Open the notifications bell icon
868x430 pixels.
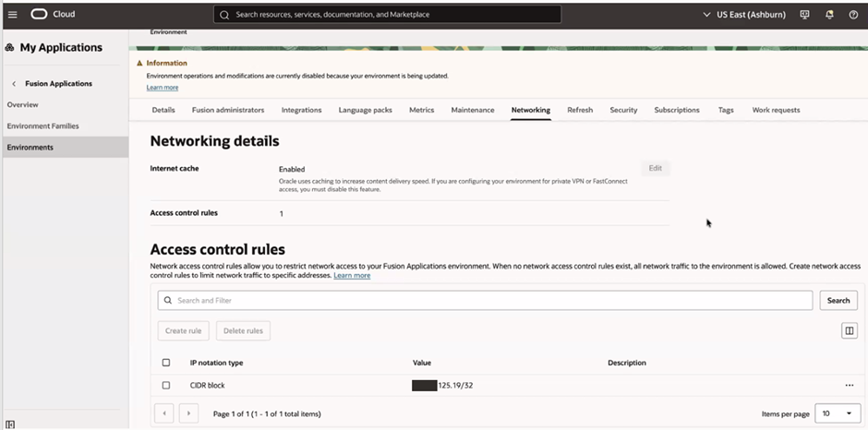point(828,15)
